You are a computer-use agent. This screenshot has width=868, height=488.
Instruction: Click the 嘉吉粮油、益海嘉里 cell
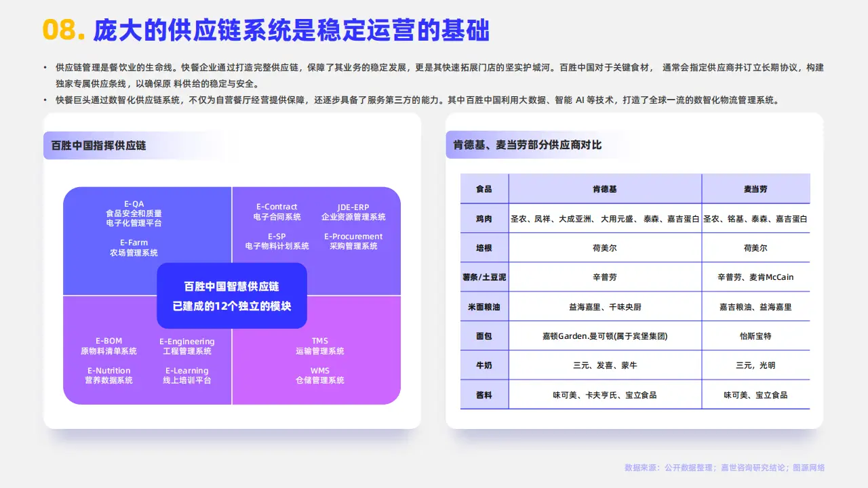pos(755,307)
